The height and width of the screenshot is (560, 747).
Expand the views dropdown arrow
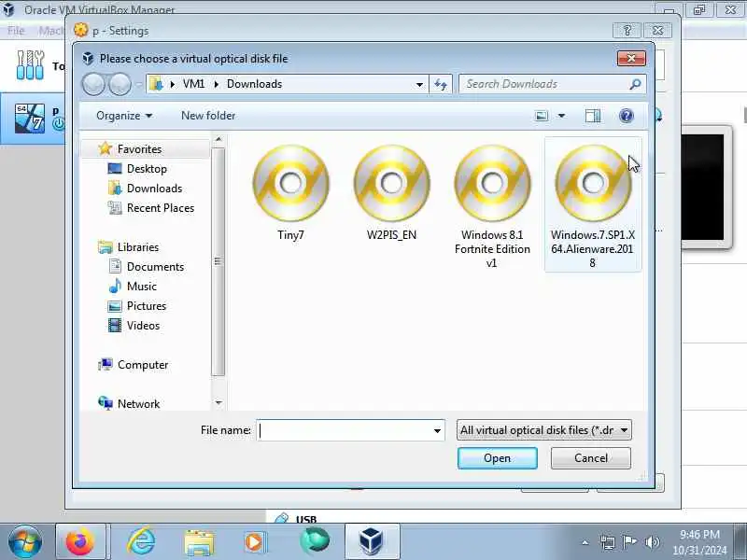click(562, 116)
